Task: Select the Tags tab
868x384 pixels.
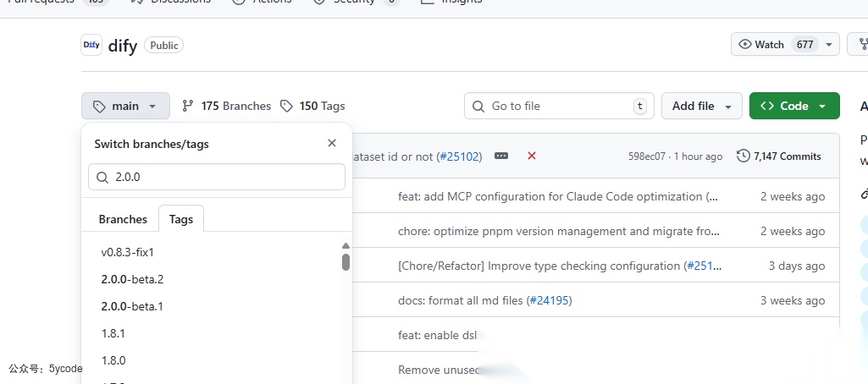Action: point(181,219)
